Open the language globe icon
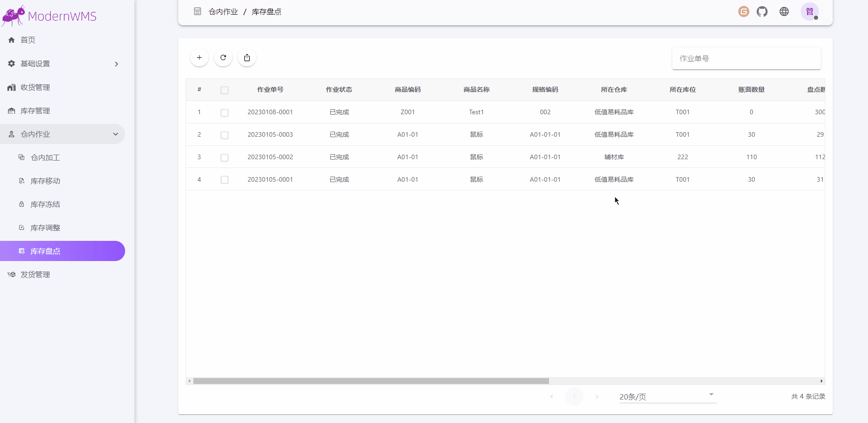The height and width of the screenshot is (423, 868). pos(784,11)
